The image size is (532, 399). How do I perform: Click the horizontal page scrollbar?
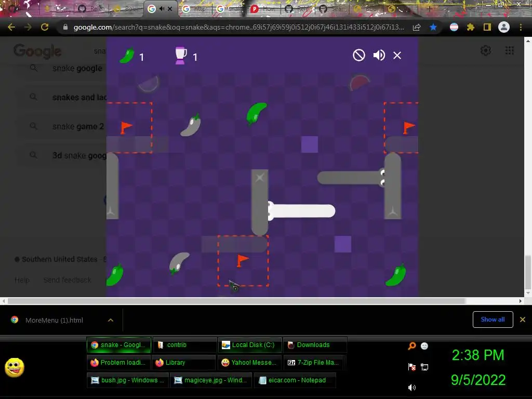[236, 301]
